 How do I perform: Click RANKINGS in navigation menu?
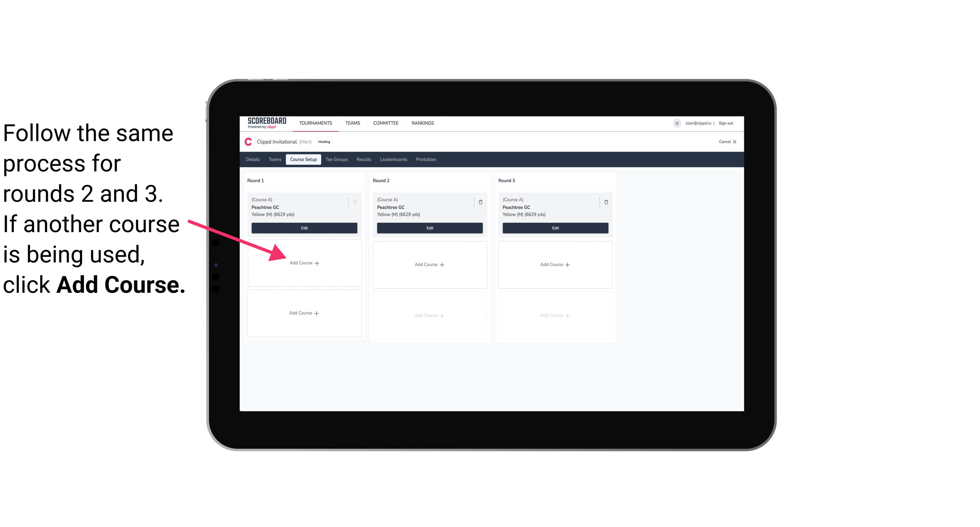(422, 123)
